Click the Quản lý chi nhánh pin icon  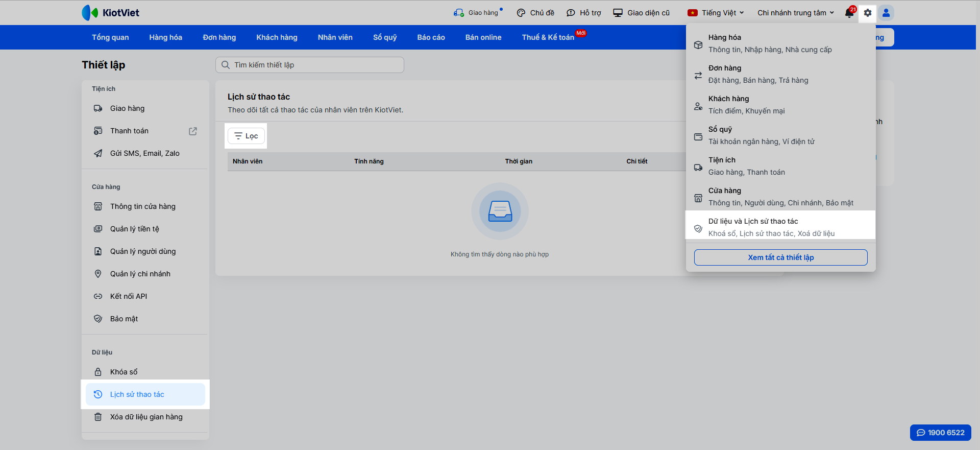click(98, 274)
